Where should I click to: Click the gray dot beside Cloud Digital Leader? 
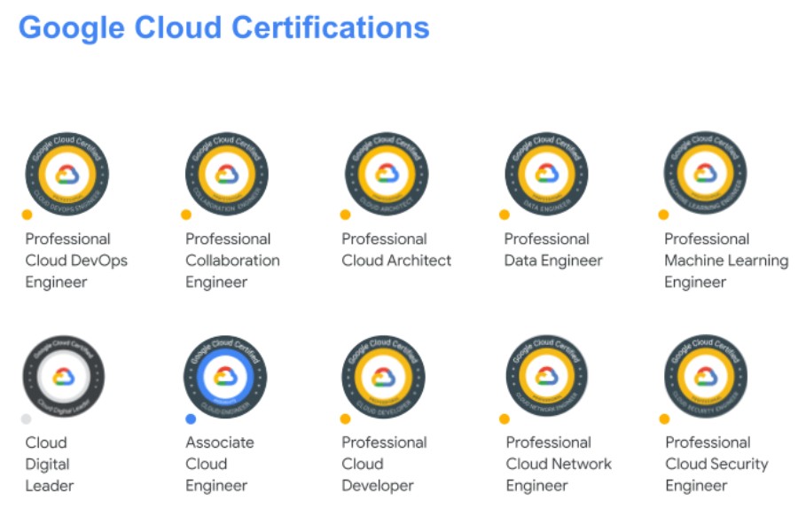tap(26, 419)
